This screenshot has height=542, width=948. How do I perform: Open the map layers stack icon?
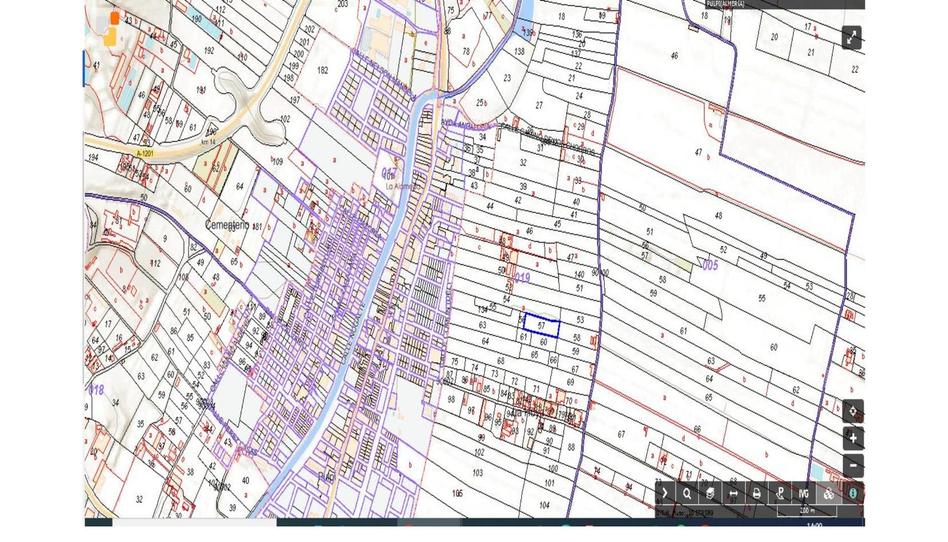pyautogui.click(x=710, y=493)
